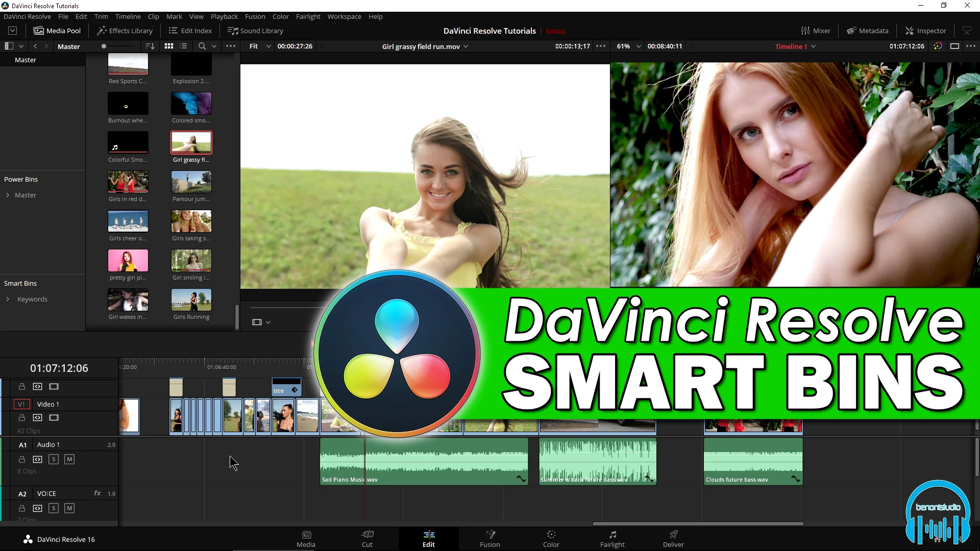Toggle mute on Audio 1 track
980x551 pixels.
point(69,460)
